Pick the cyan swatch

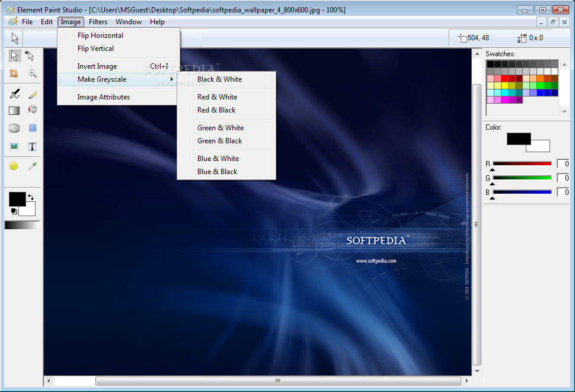click(x=504, y=93)
